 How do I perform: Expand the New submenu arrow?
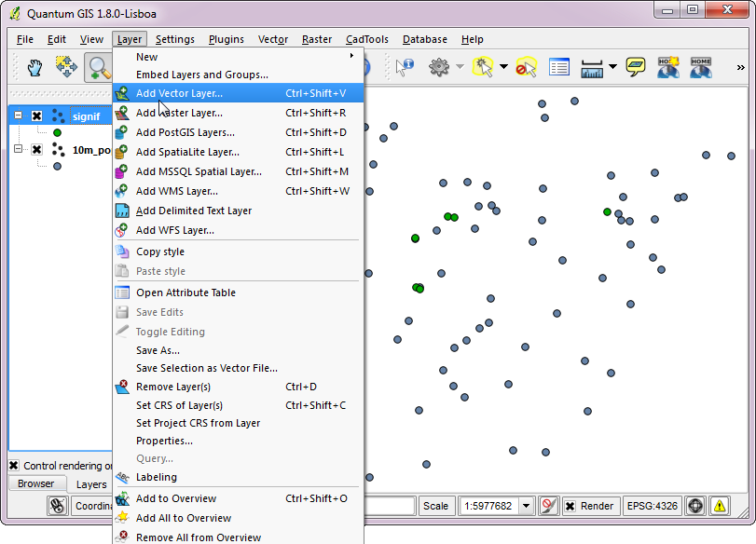tap(352, 56)
